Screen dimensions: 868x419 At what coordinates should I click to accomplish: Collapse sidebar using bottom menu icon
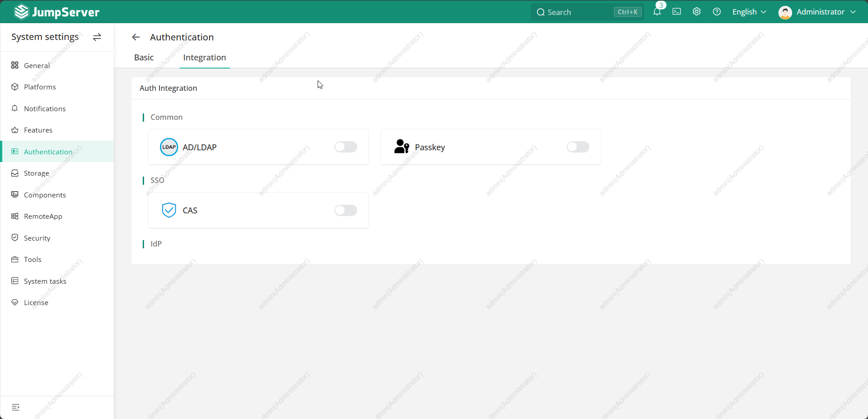pyautogui.click(x=15, y=407)
